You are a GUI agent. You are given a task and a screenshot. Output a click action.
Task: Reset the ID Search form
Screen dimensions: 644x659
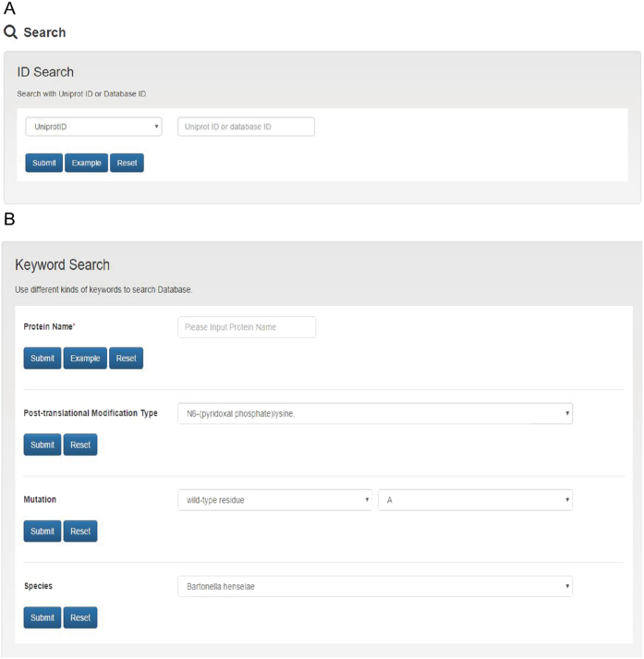pyautogui.click(x=127, y=163)
